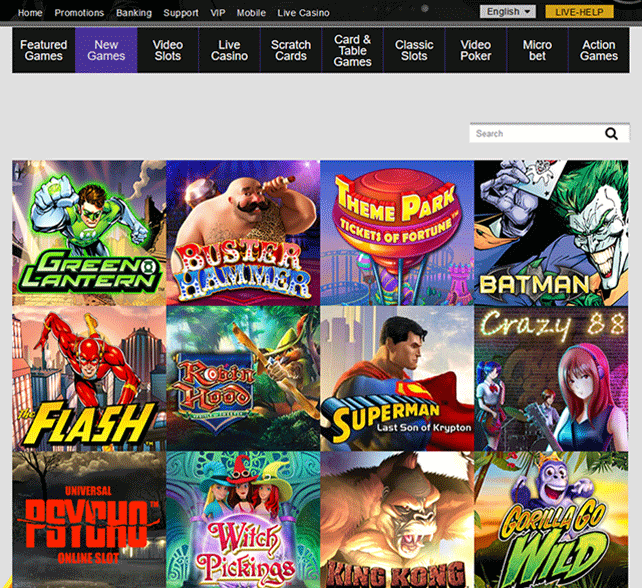Viewport: 642px width, 588px height.
Task: Open the Batman game tile
Action: (x=551, y=233)
